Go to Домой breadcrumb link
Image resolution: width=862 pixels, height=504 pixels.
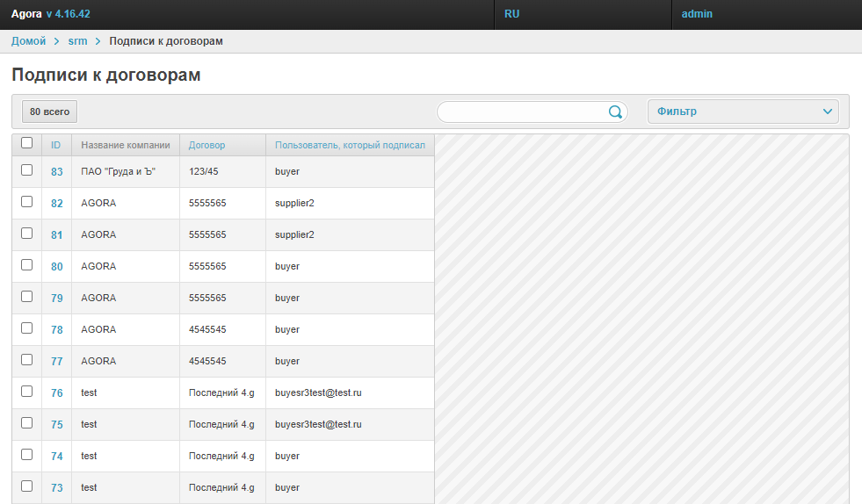[x=28, y=41]
